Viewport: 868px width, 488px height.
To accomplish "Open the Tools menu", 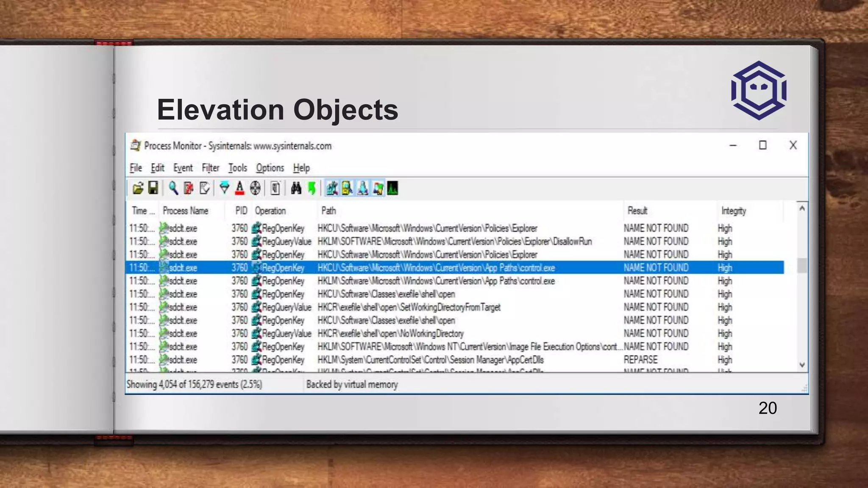I will click(237, 168).
